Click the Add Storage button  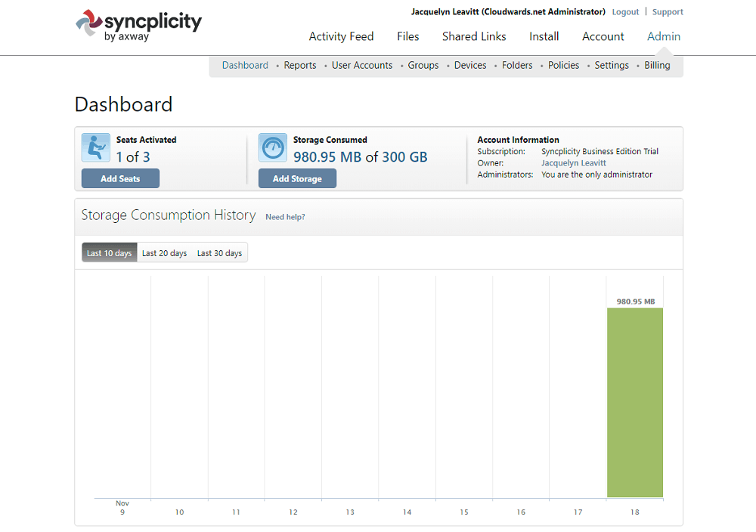tap(297, 178)
